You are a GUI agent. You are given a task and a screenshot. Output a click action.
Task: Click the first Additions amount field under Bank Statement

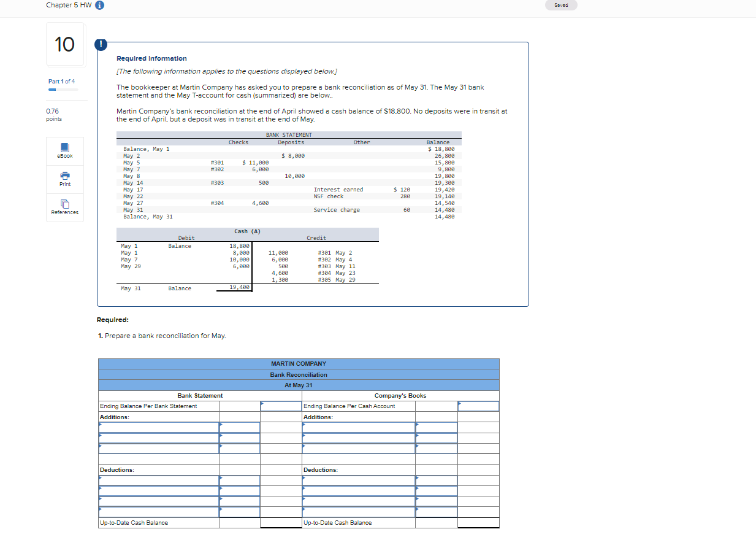(x=240, y=426)
